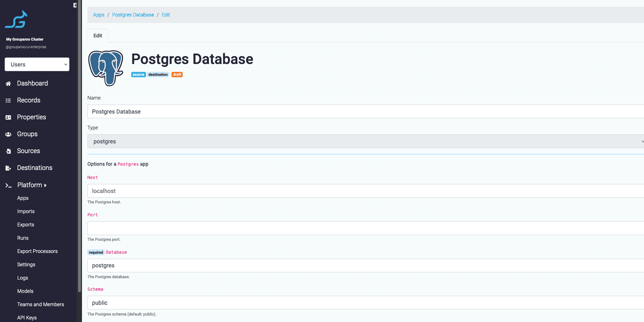
Task: Click Edit in the breadcrumb
Action: tap(166, 15)
